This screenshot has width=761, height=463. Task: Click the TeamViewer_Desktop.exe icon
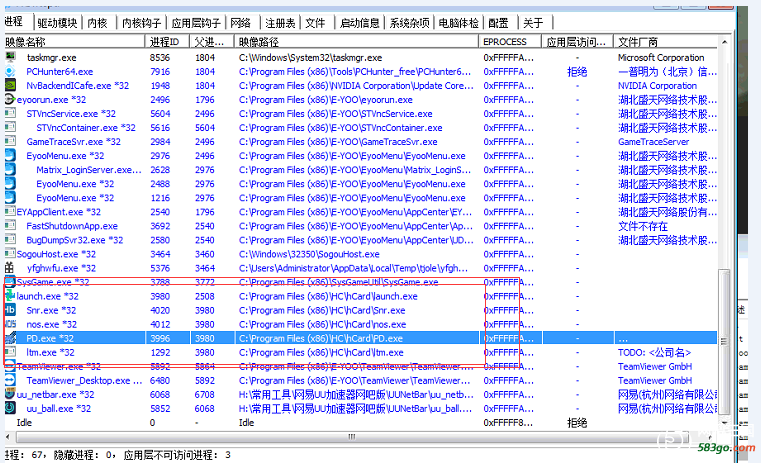[x=10, y=380]
